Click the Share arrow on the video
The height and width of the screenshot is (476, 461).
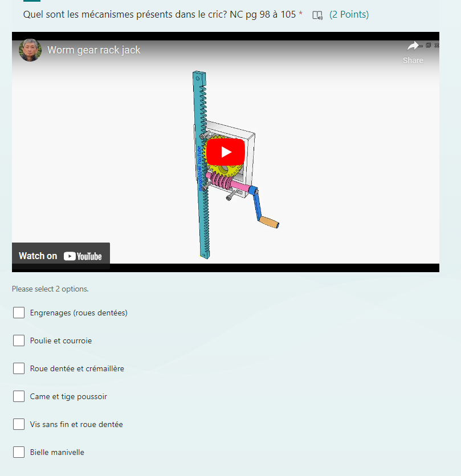[413, 46]
